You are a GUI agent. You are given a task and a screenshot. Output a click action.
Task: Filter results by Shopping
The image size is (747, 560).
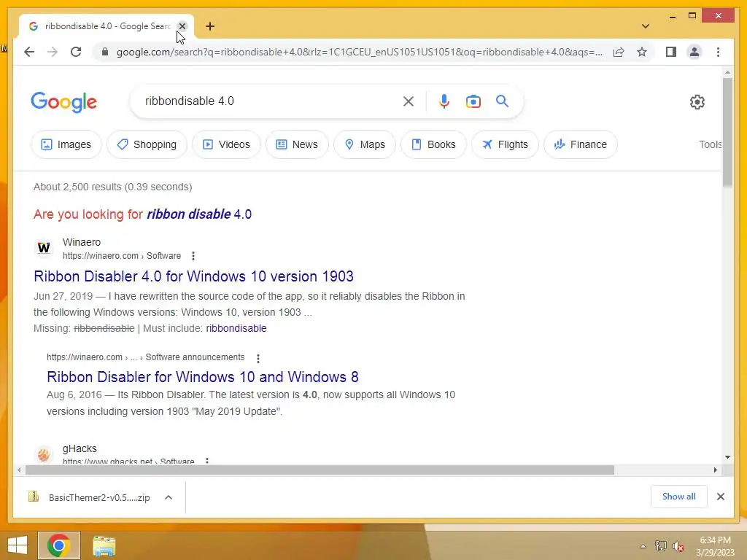(147, 144)
